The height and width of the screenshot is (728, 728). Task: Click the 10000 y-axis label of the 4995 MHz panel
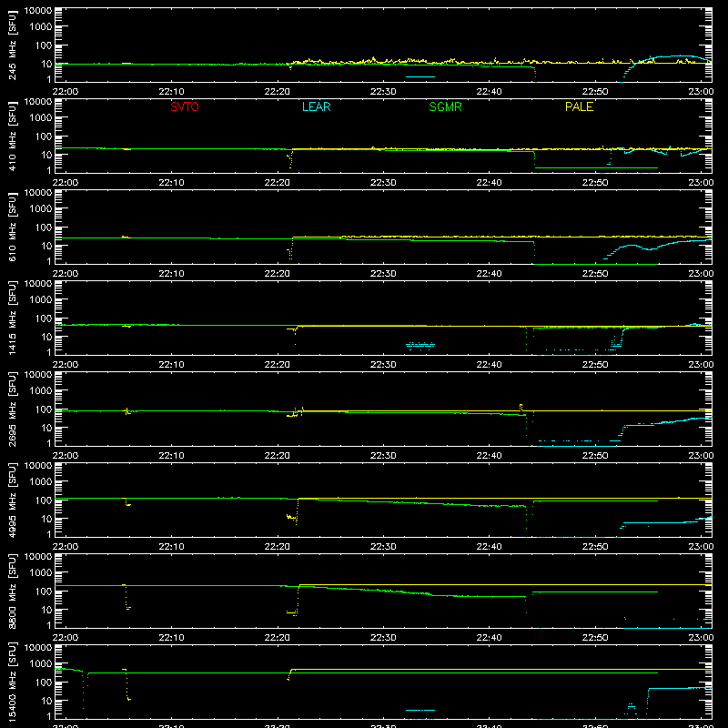pyautogui.click(x=38, y=466)
